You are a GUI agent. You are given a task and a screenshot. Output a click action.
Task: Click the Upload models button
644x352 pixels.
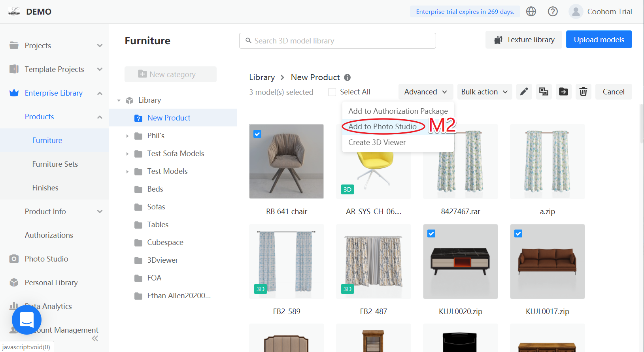click(599, 40)
